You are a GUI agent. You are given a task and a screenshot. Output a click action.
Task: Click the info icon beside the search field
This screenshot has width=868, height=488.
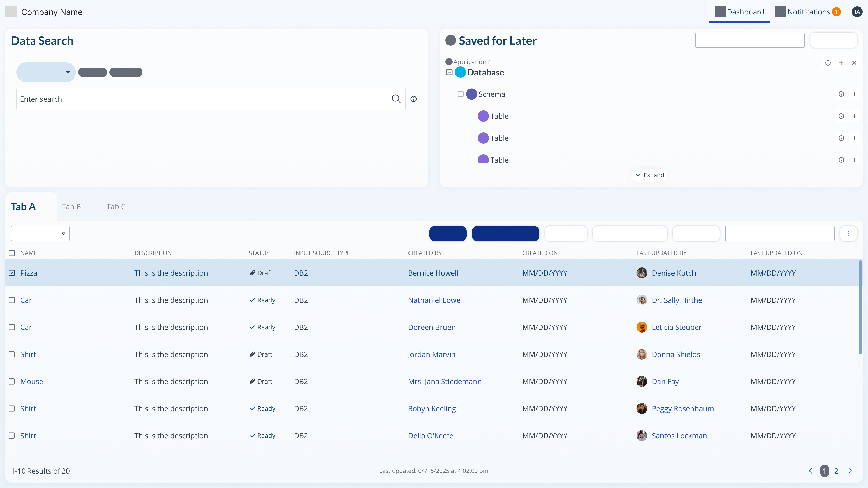click(x=414, y=99)
